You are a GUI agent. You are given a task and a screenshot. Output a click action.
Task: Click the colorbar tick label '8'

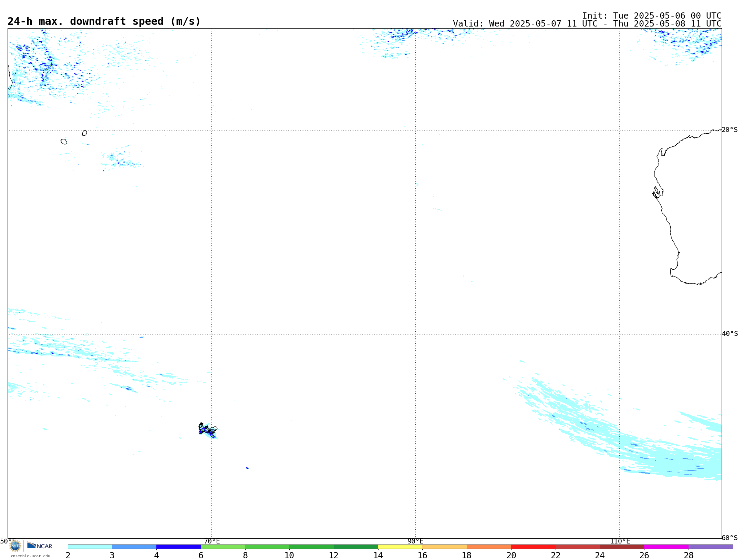pyautogui.click(x=245, y=555)
